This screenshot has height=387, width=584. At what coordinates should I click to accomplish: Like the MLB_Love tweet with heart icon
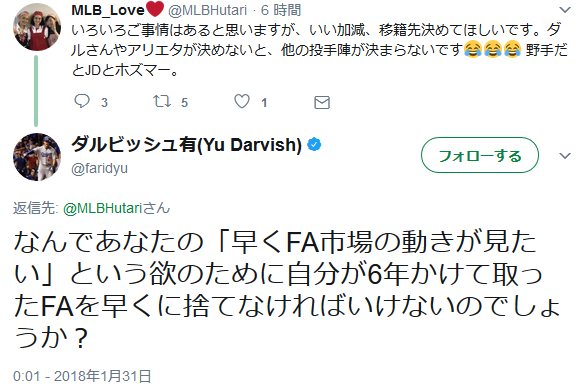click(x=242, y=101)
